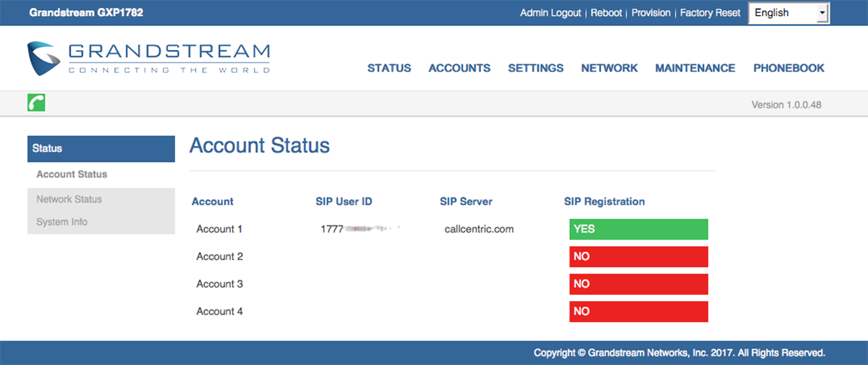Open the ACCOUNTS menu
Image resolution: width=868 pixels, height=365 pixels.
[x=459, y=68]
